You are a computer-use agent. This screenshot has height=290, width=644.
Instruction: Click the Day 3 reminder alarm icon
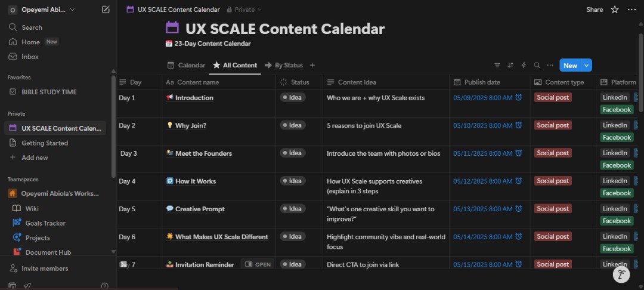[519, 153]
